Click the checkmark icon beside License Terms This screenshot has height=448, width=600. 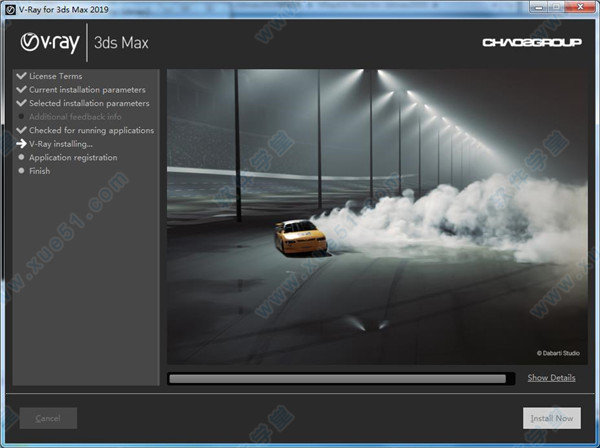(21, 76)
